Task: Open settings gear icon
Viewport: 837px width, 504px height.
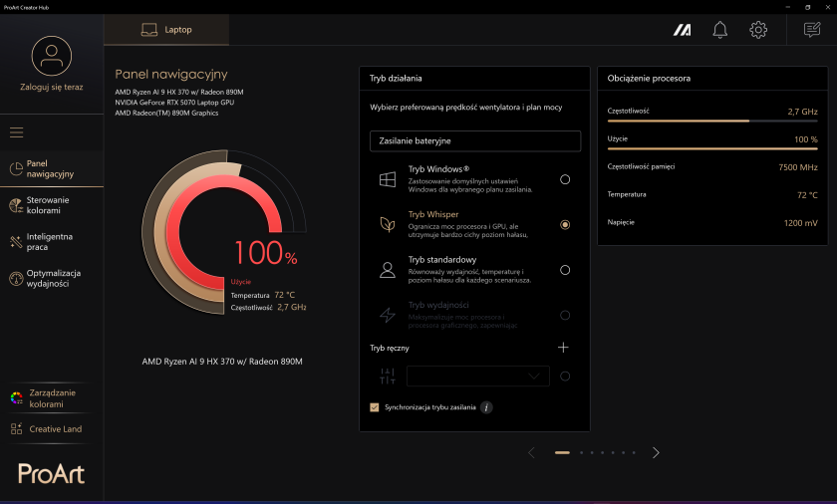Action: pos(758,30)
